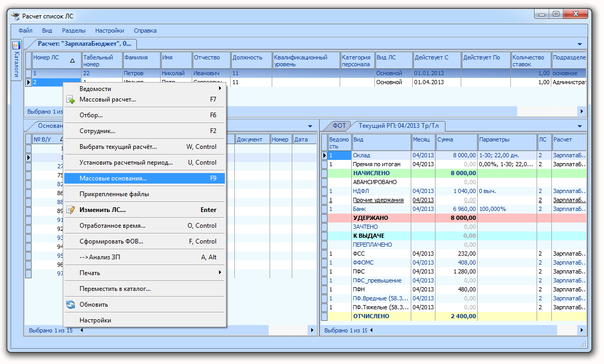Choose Настройки at context menu bottom
Screen dimensions: 604x364
144,320
